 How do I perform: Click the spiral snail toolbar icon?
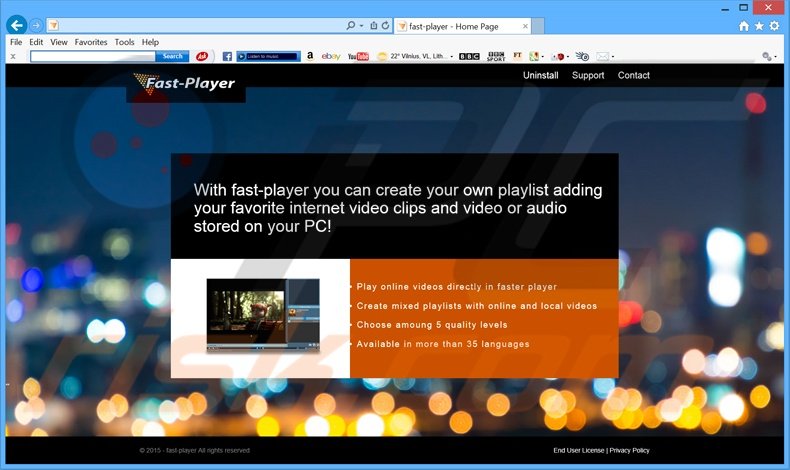[x=582, y=56]
